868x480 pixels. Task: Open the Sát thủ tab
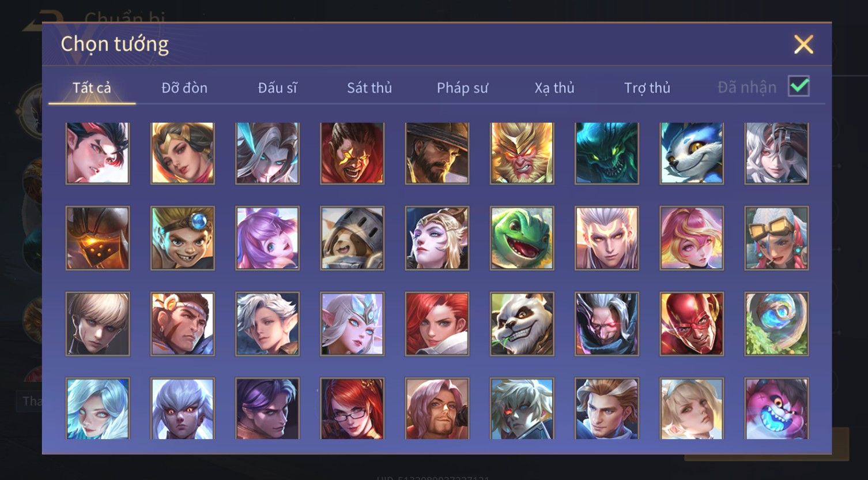[369, 88]
